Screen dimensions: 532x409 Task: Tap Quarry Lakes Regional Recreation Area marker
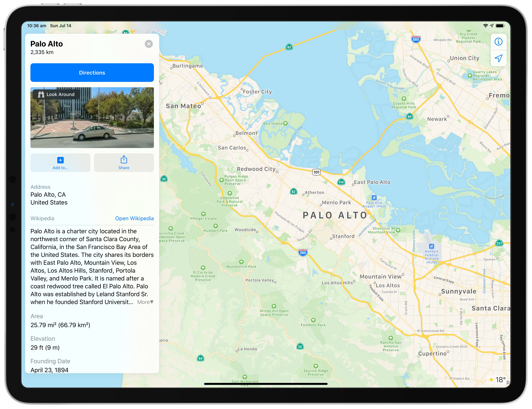[470, 76]
